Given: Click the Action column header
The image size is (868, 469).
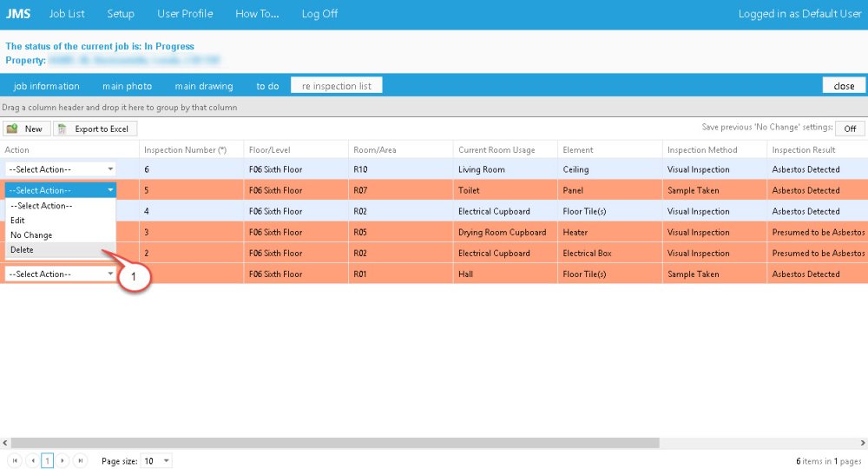Looking at the screenshot, I should coord(17,150).
